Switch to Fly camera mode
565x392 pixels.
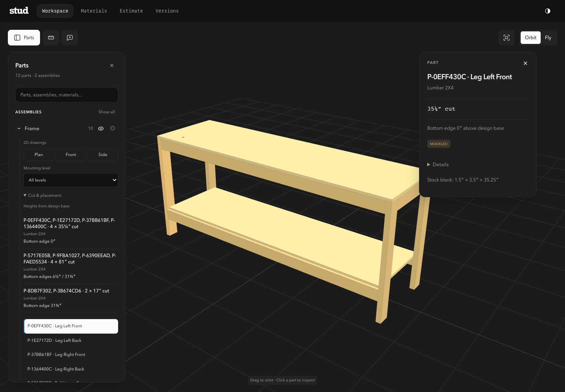click(x=548, y=38)
